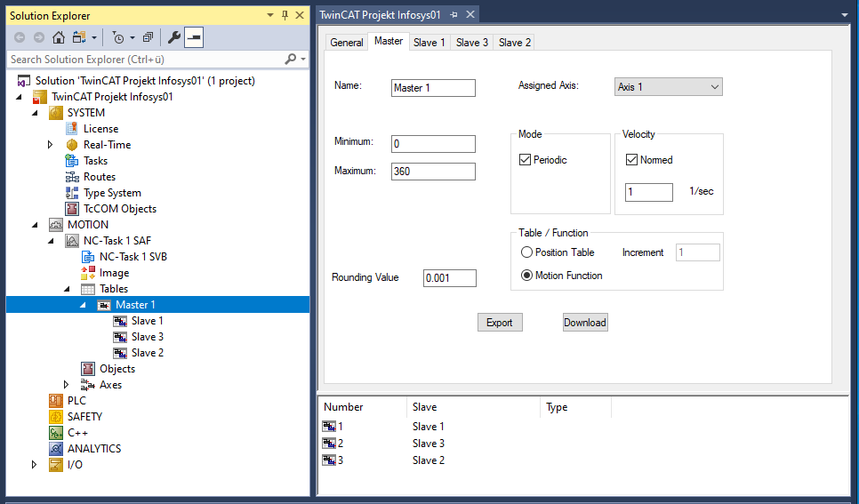
Task: Click the Minimum value field
Action: pyautogui.click(x=433, y=144)
